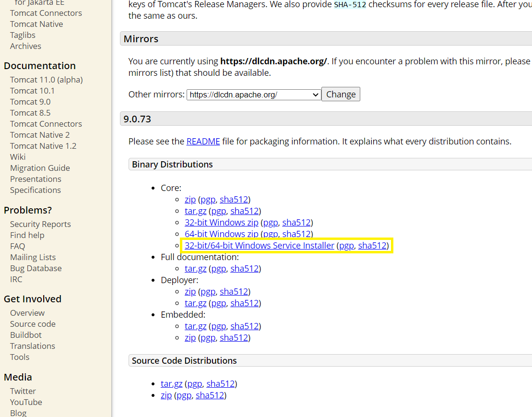
Task: Download the 64-bit Windows zip
Action: click(221, 234)
